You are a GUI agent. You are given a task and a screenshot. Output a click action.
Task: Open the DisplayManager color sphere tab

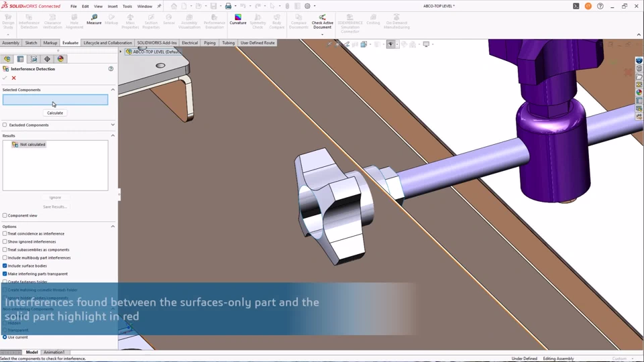(60, 59)
